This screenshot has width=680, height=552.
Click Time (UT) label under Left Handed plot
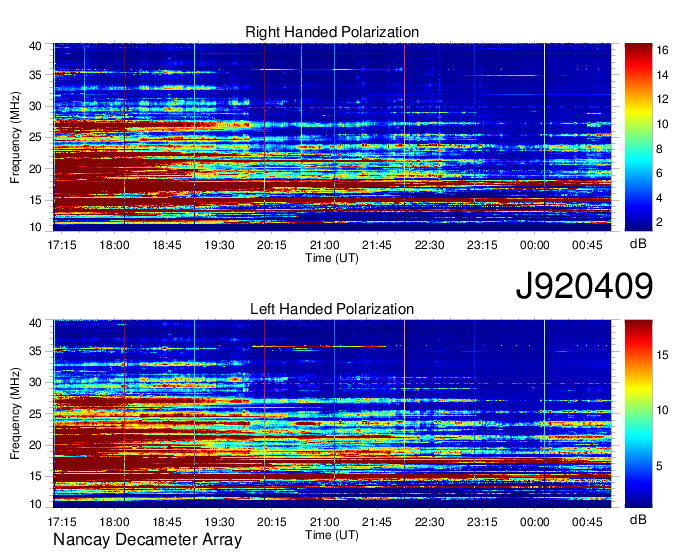point(332,535)
